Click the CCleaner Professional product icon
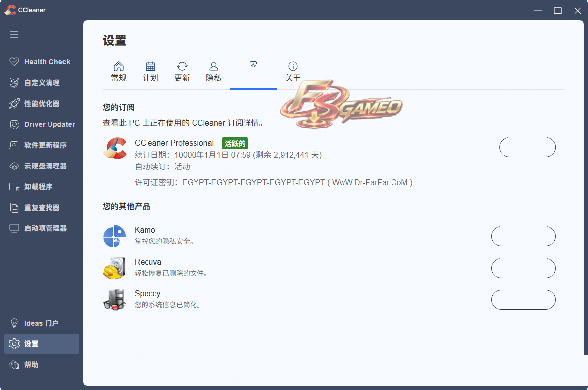 pos(115,148)
